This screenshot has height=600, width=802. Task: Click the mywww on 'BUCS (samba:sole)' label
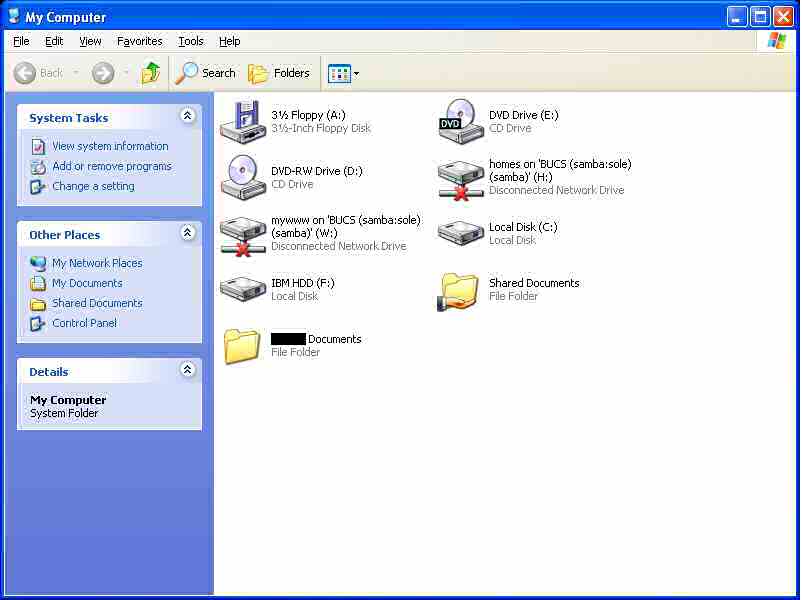(346, 226)
